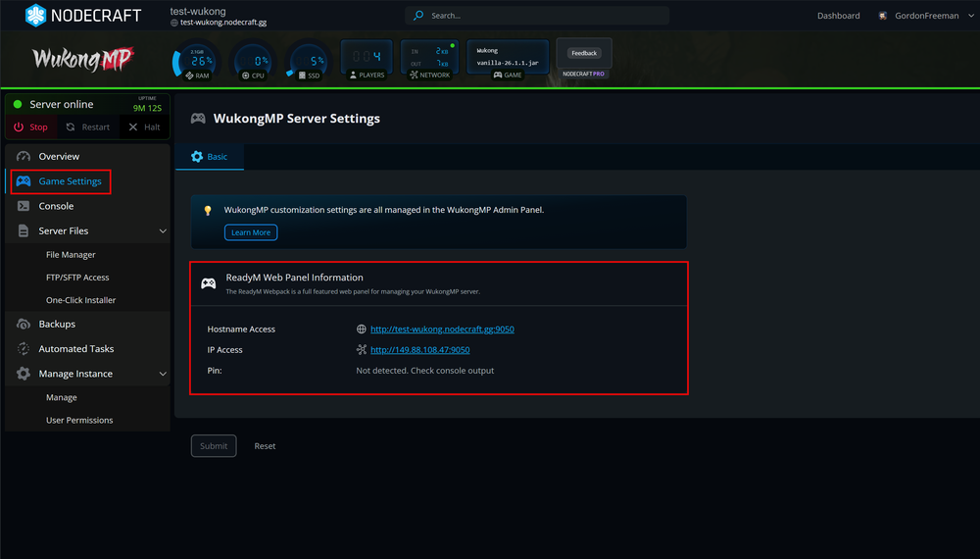This screenshot has height=559, width=980.
Task: Click the GordonFreeman avatar icon
Action: tap(883, 16)
